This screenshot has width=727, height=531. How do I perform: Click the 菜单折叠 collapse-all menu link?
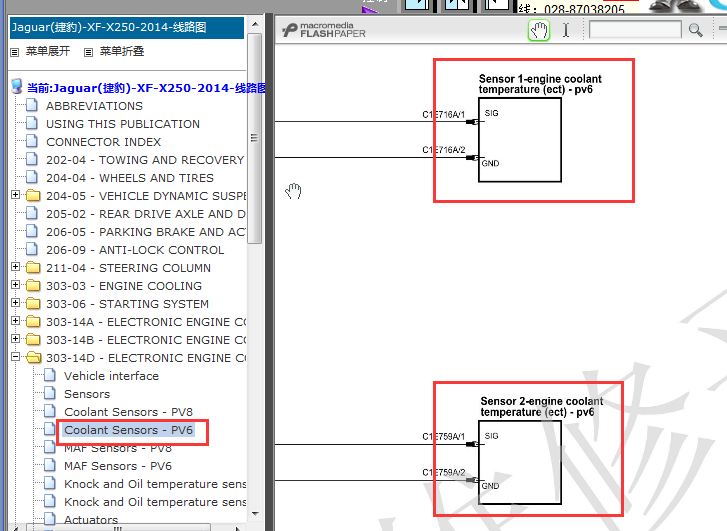click(122, 51)
